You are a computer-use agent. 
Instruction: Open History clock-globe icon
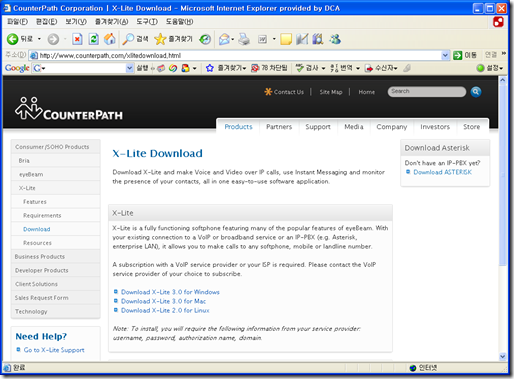click(x=205, y=39)
